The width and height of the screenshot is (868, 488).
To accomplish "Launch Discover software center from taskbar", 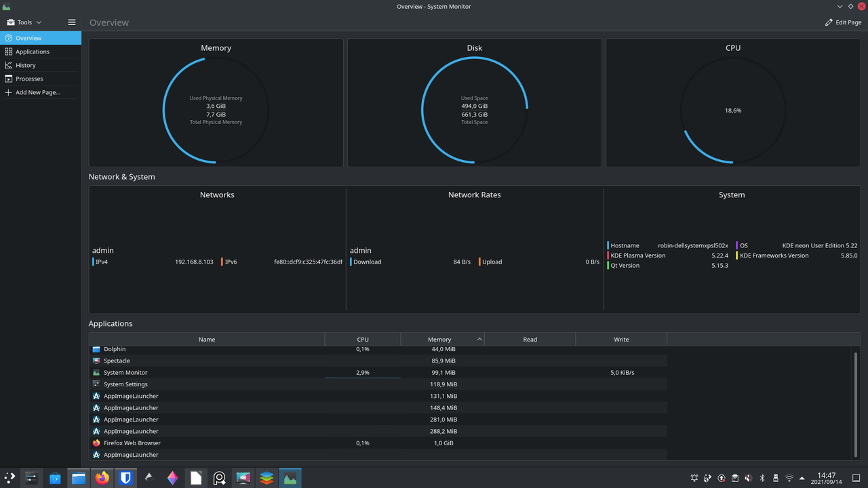I will (55, 479).
